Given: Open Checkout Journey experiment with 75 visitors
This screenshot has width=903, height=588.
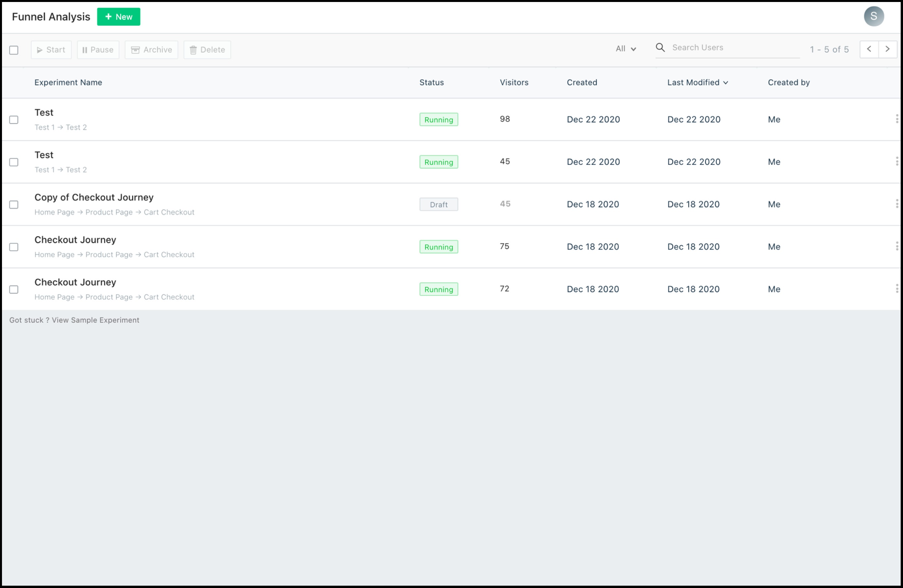Looking at the screenshot, I should tap(75, 240).
